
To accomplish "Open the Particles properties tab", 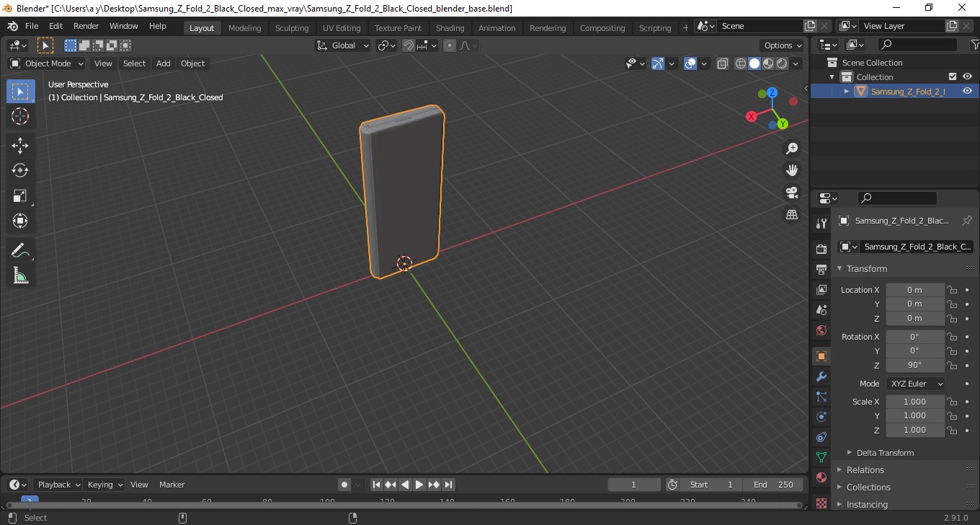I will click(x=821, y=397).
